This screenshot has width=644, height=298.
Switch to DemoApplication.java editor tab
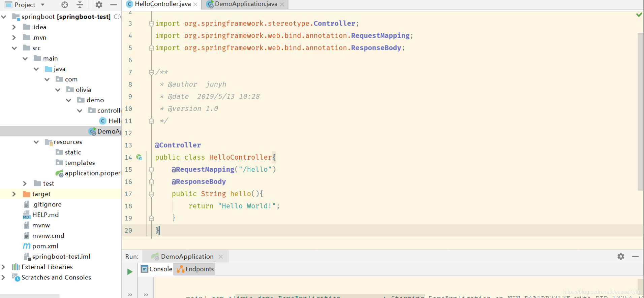[246, 4]
